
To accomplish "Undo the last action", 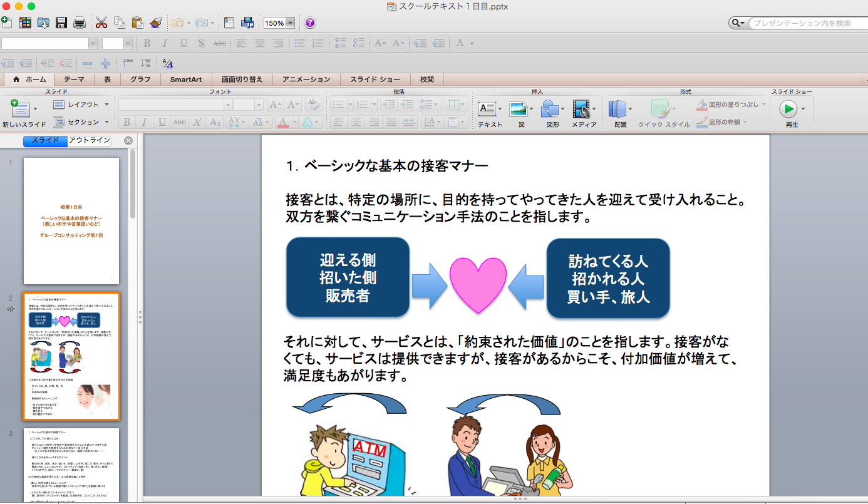I will [177, 23].
